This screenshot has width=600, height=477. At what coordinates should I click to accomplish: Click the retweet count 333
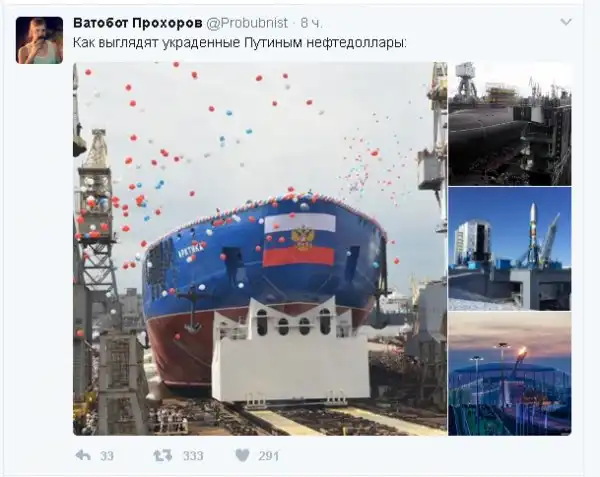coord(193,456)
